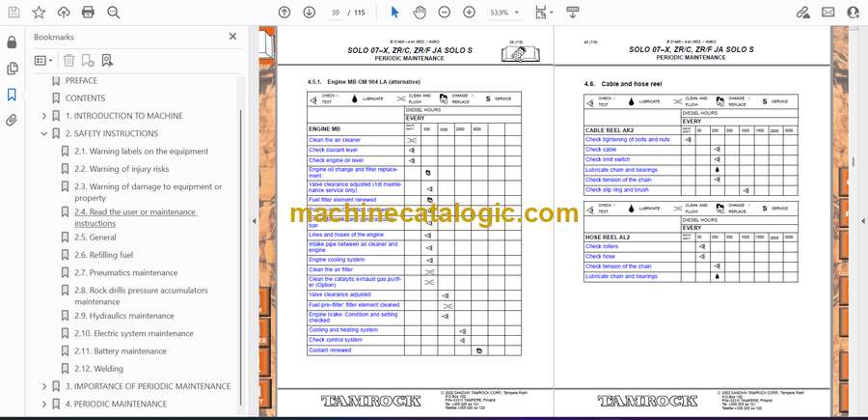868x420 pixels.
Task: Follow the 'Coolant renewed' link
Action: (x=330, y=350)
